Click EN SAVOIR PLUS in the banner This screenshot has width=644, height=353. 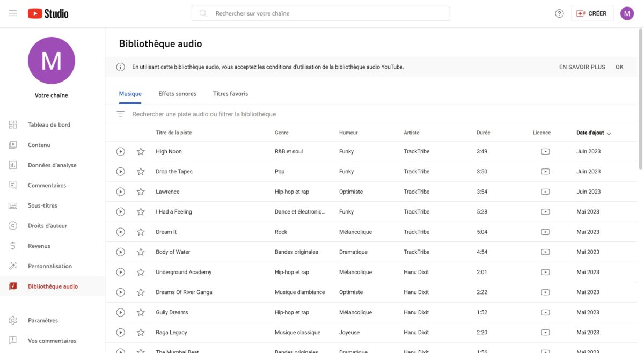tap(582, 67)
